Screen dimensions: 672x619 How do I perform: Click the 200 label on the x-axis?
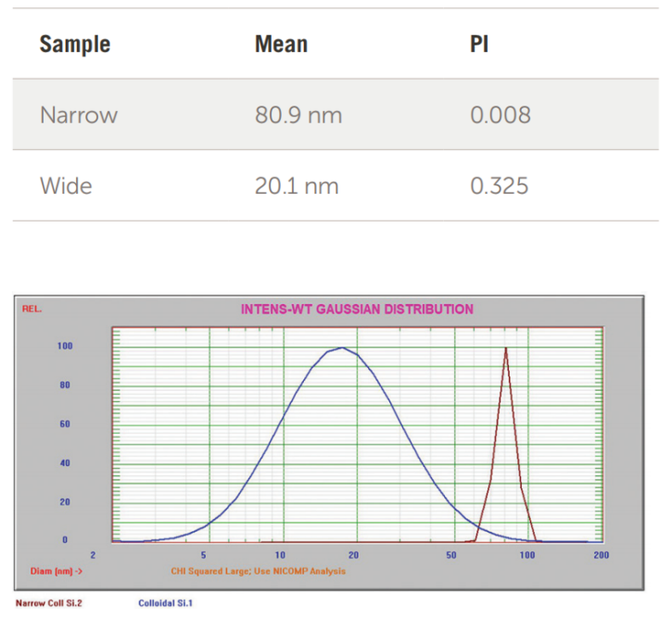click(x=601, y=555)
